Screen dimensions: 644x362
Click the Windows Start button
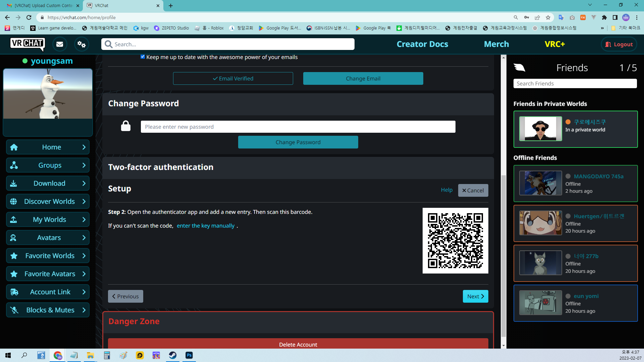click(x=8, y=355)
